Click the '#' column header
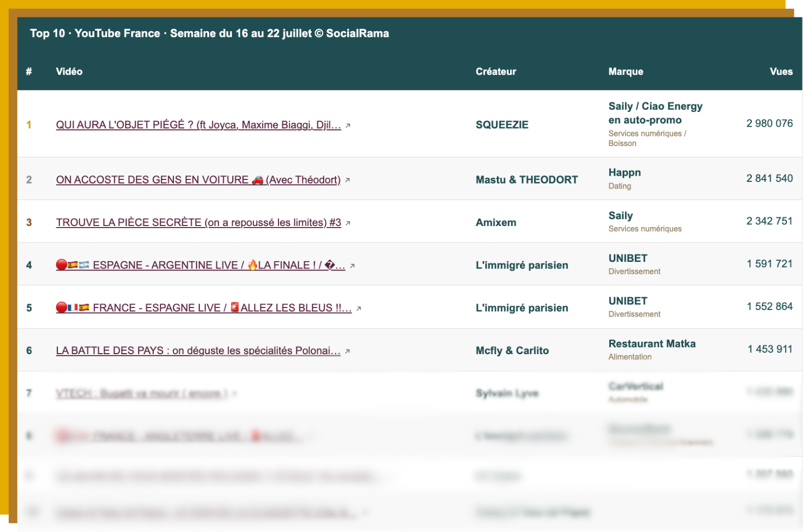Image resolution: width=803 pixels, height=532 pixels. (29, 72)
